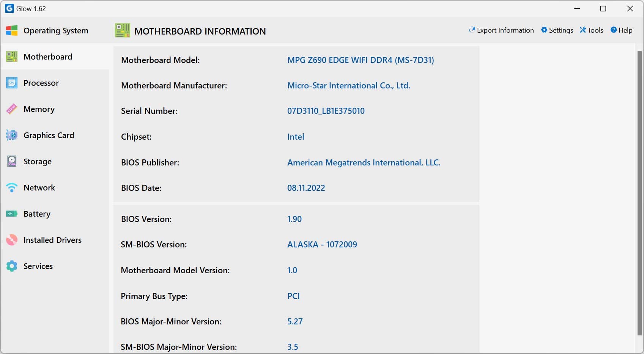The image size is (644, 354).
Task: Click BIOS Version value 1.90
Action: pyautogui.click(x=294, y=219)
